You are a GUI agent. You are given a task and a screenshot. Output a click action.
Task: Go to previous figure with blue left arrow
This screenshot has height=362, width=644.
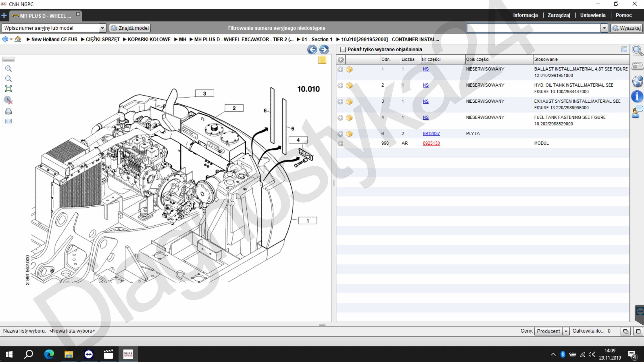(312, 50)
